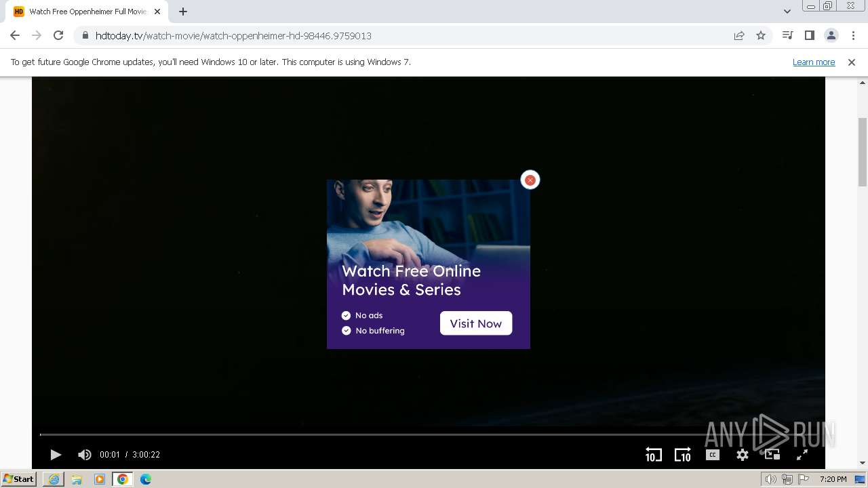Click the 7:20 PM clock
Screen dimensions: 868x488
coord(833,479)
